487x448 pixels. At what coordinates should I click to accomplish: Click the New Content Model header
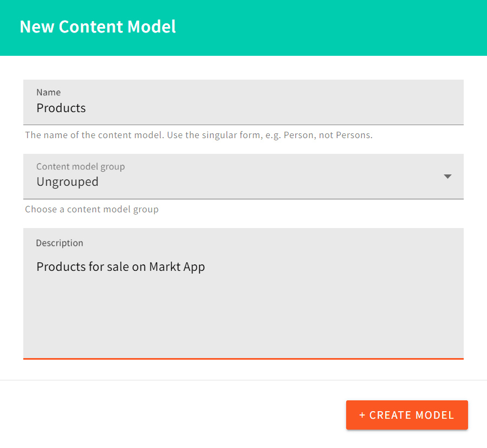(x=98, y=26)
